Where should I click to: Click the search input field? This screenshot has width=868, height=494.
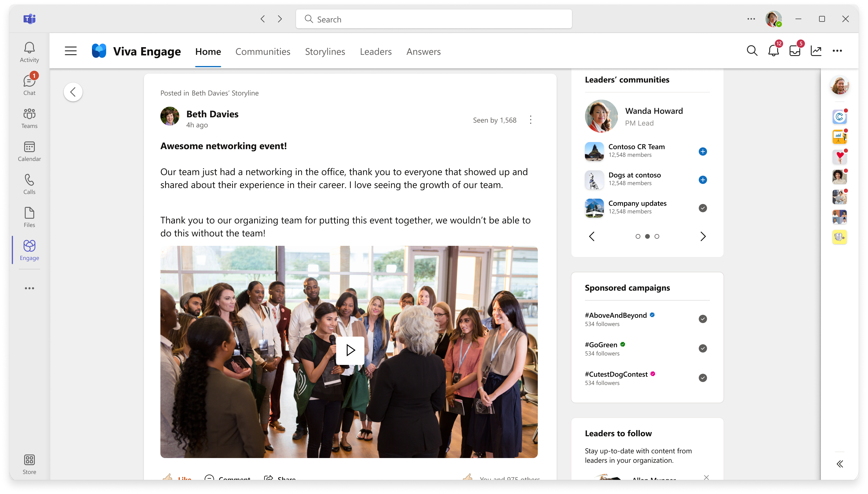[x=434, y=19]
